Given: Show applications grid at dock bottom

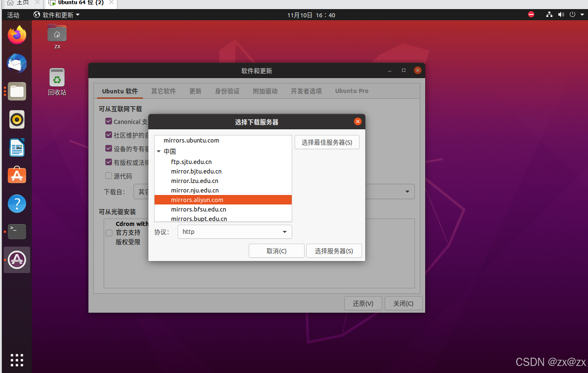Looking at the screenshot, I should (x=17, y=360).
